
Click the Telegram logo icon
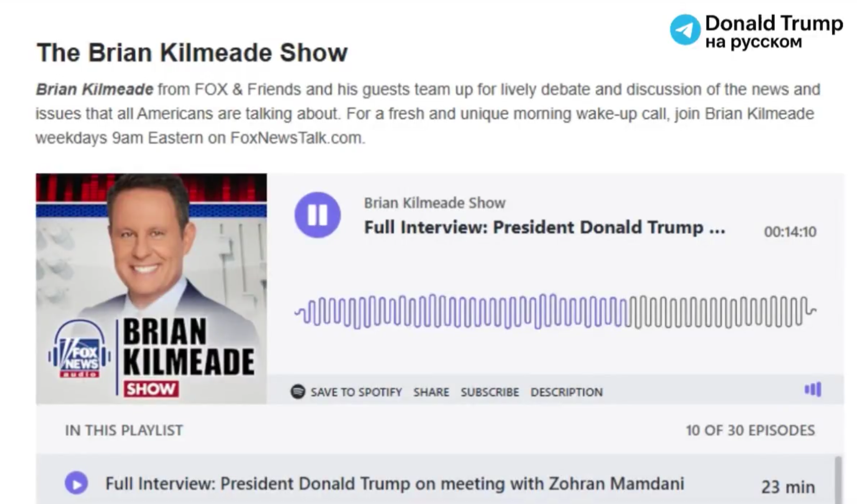685,30
